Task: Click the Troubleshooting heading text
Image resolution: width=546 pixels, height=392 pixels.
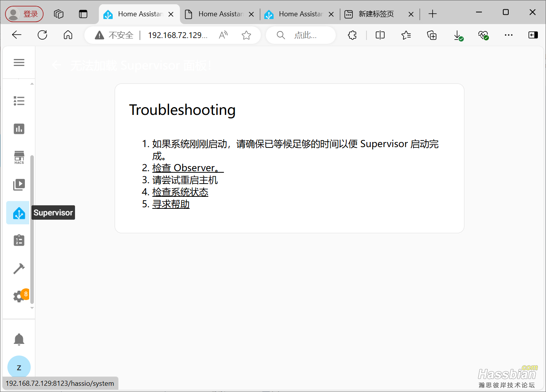Action: (x=182, y=110)
